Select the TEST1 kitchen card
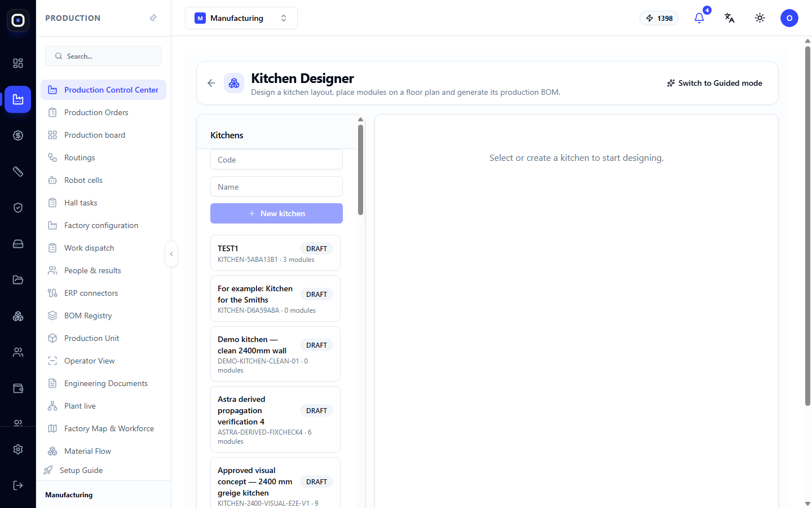 (x=275, y=253)
